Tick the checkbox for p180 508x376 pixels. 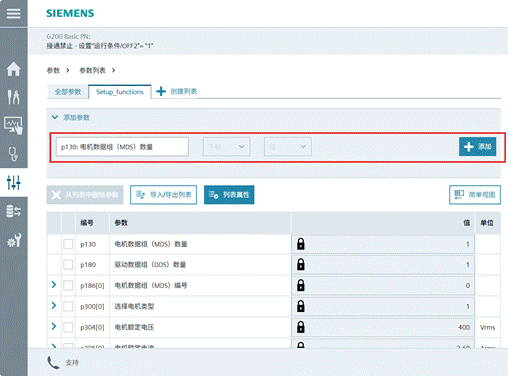(68, 265)
